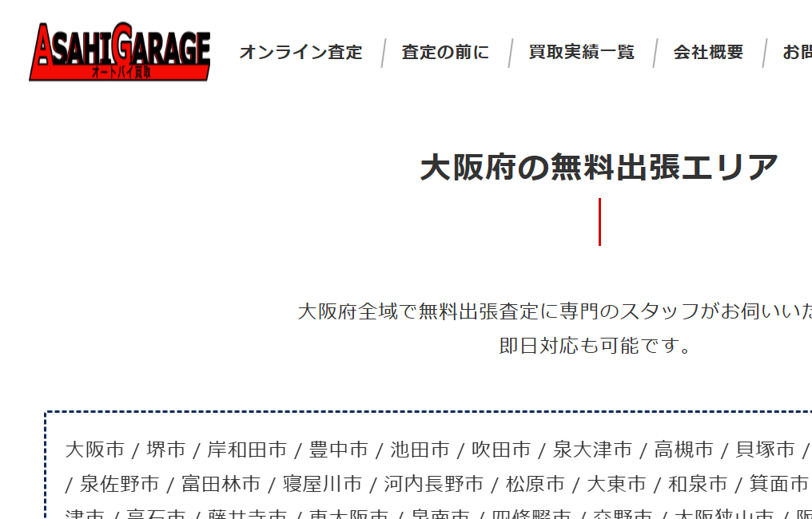Screen dimensions: 812x519
Task: Click 河内長野市 in the area list
Action: tap(433, 484)
